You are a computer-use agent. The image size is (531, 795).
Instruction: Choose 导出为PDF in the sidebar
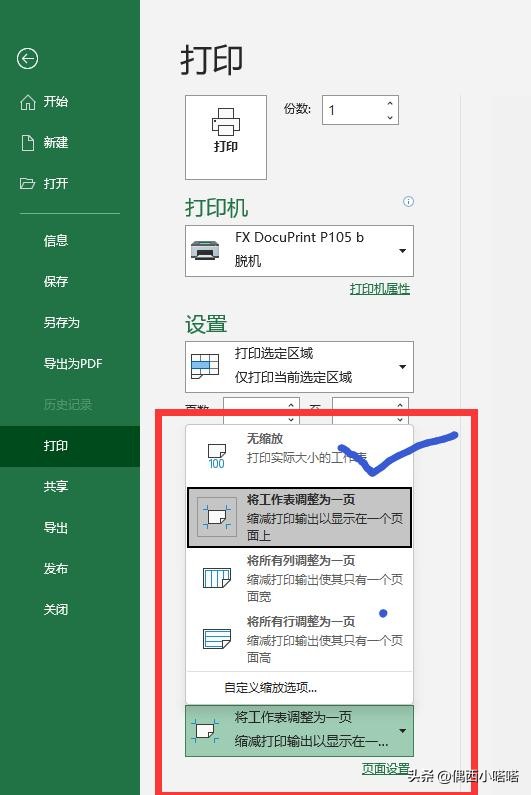[x=70, y=364]
